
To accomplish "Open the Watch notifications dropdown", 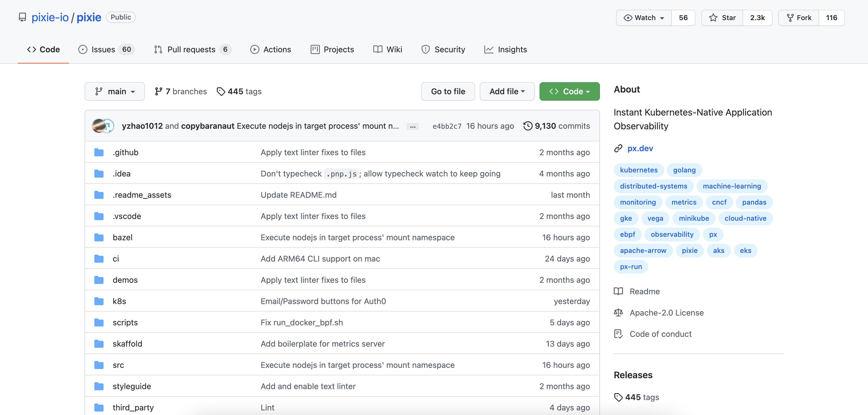I will (644, 18).
